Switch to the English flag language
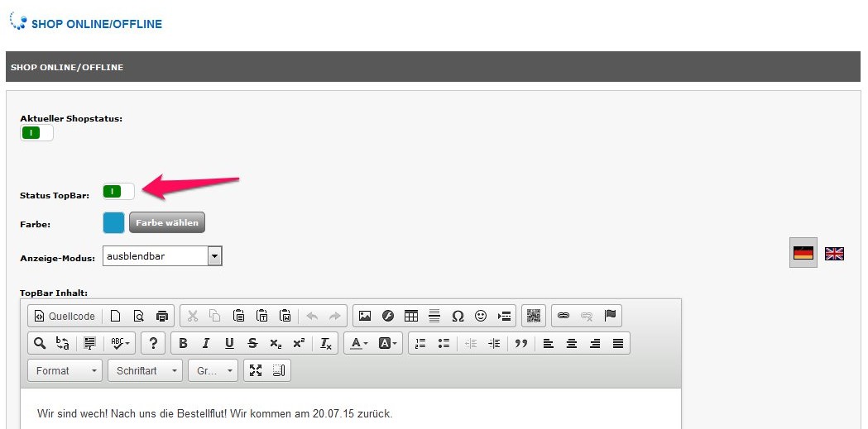868x429 pixels. pos(834,254)
